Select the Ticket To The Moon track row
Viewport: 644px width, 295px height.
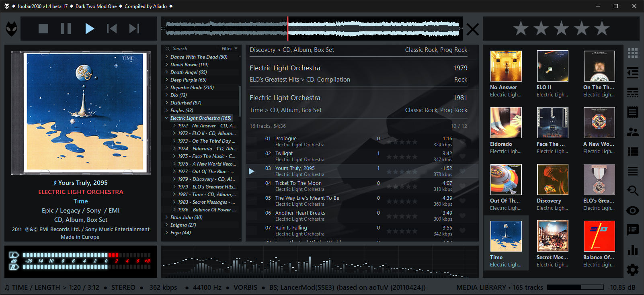(x=362, y=186)
